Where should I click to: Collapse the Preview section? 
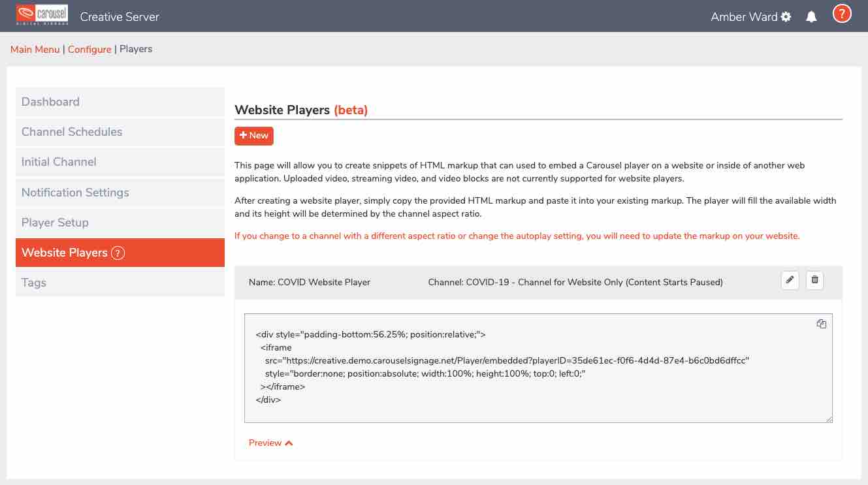pyautogui.click(x=270, y=443)
